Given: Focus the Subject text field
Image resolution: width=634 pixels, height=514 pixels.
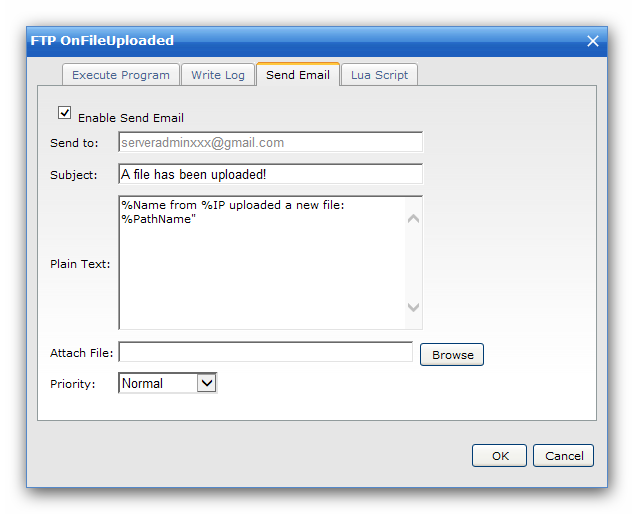Looking at the screenshot, I should [x=271, y=174].
